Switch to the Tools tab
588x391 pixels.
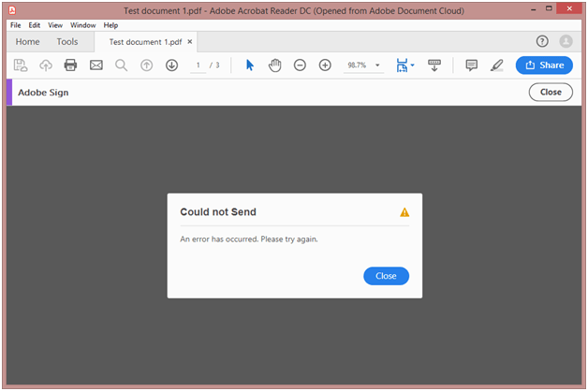coord(67,41)
